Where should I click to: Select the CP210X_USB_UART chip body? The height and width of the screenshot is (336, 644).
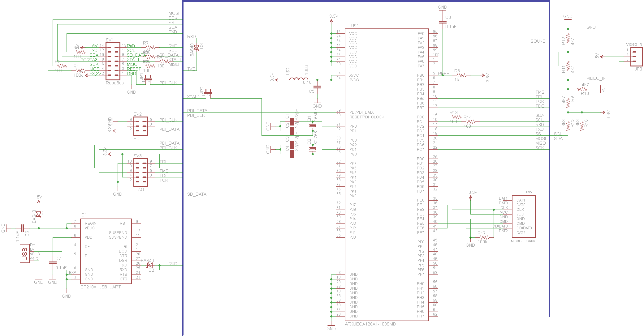pyautogui.click(x=106, y=251)
